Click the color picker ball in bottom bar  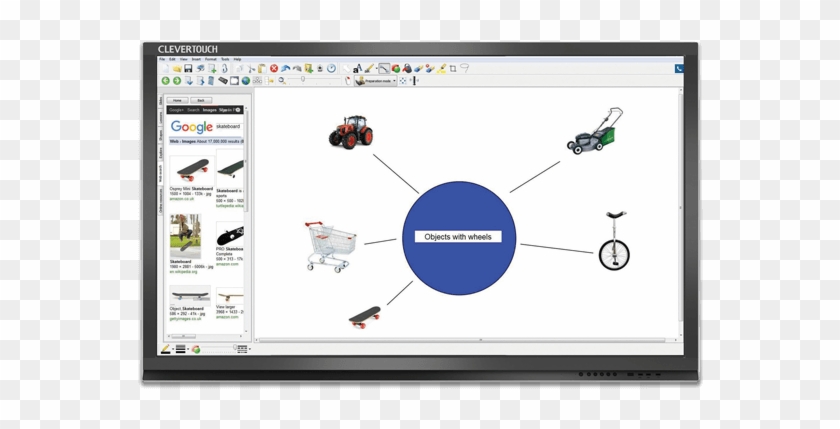coord(196,349)
